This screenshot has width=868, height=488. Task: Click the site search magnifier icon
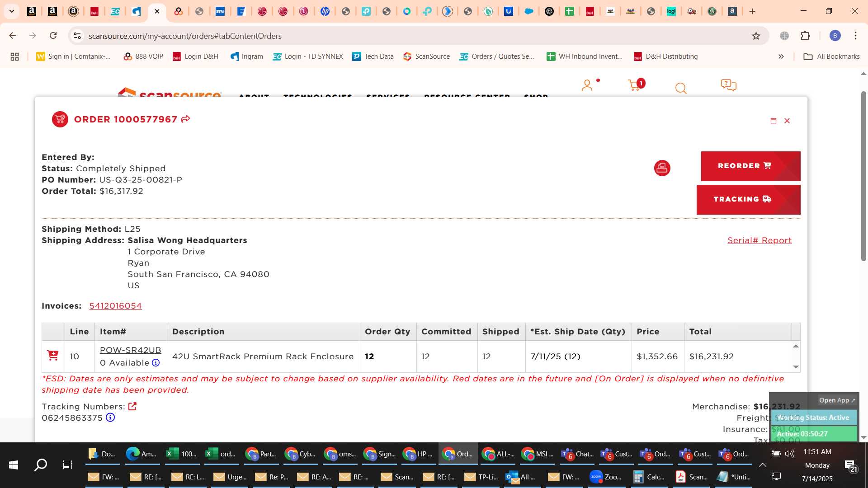click(x=681, y=88)
